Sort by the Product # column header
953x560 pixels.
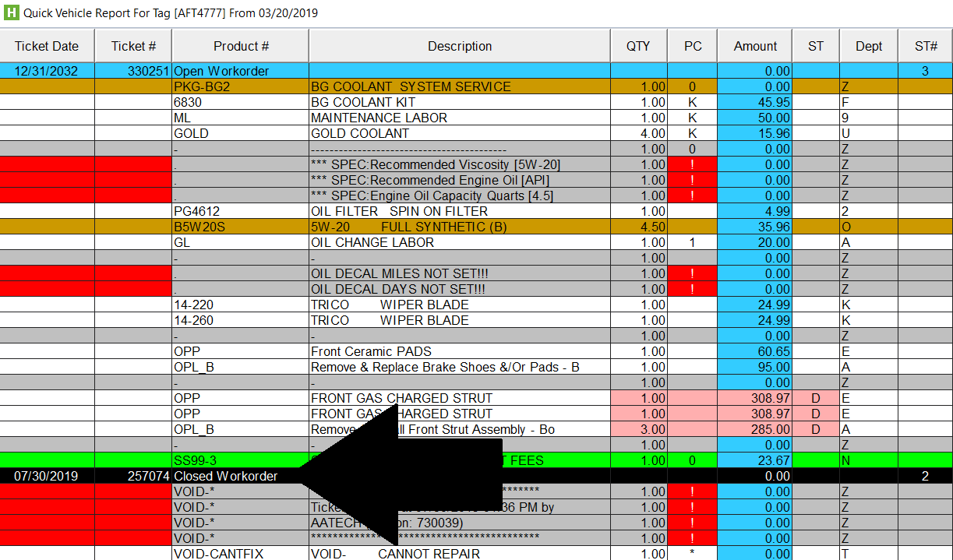coord(241,46)
